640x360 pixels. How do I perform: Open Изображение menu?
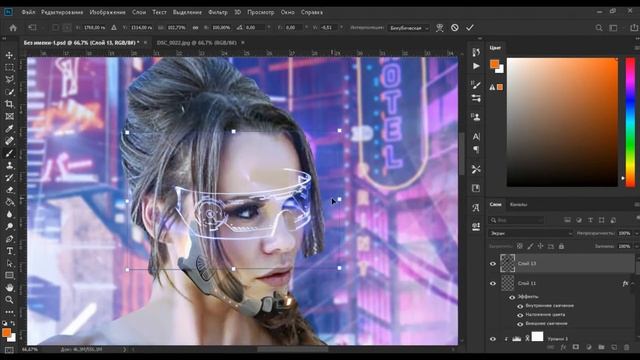click(x=107, y=12)
